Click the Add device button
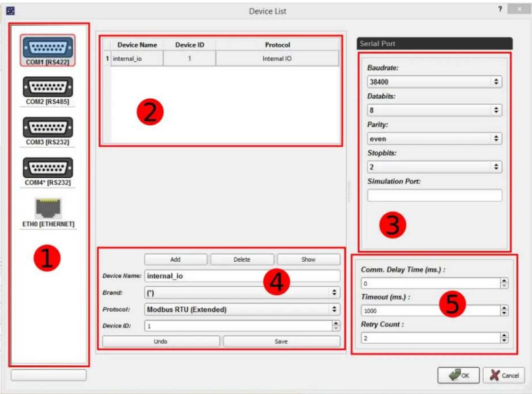This screenshot has height=394, width=532. 175,259
